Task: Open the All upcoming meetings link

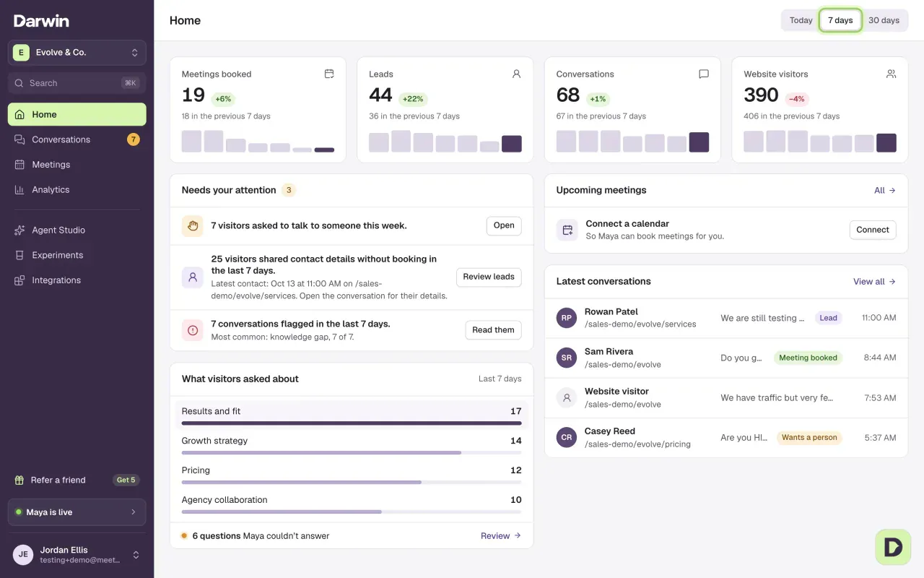Action: [x=885, y=191]
